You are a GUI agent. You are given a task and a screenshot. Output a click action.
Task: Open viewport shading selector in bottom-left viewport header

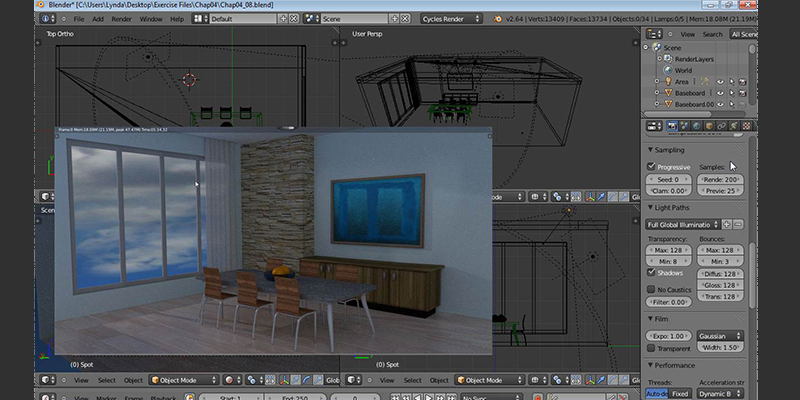(x=233, y=380)
